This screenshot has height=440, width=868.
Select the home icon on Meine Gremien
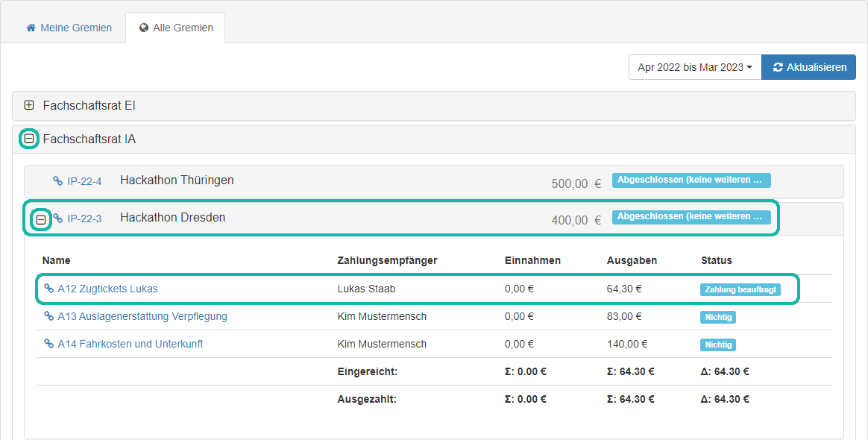tap(30, 28)
